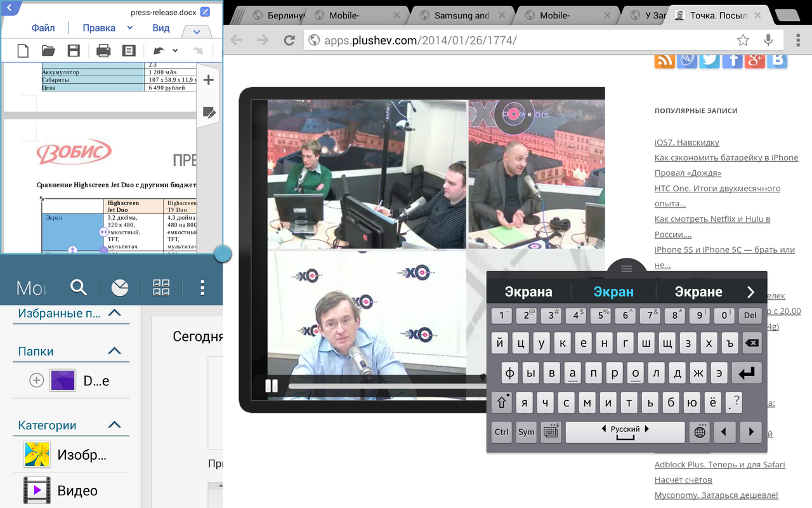The width and height of the screenshot is (812, 508).
Task: Show more word suggestions with the arrow
Action: point(751,292)
